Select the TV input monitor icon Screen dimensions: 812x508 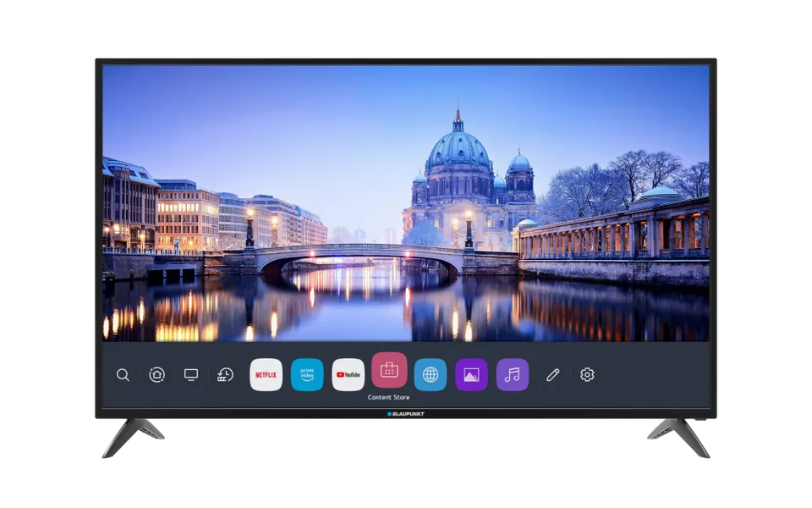point(191,375)
